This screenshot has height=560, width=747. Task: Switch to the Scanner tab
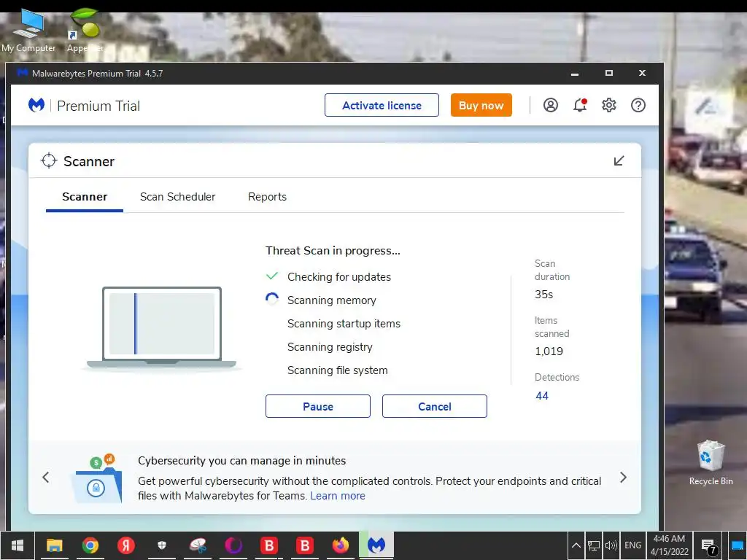(85, 197)
